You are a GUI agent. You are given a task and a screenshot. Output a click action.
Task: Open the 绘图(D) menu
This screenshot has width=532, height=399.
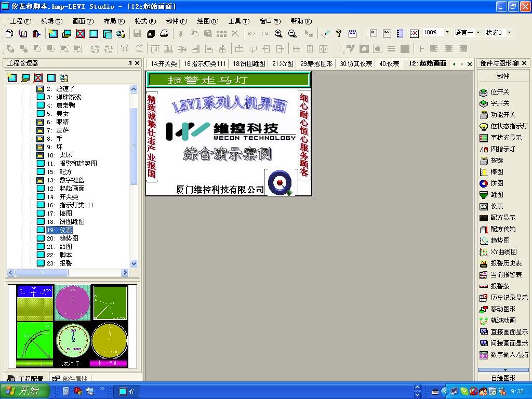(x=208, y=21)
